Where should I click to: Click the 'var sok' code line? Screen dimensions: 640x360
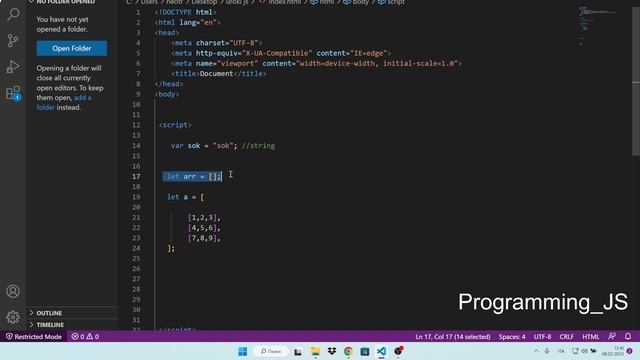(x=223, y=146)
